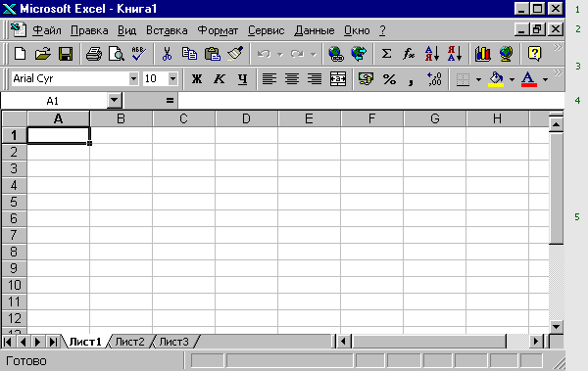Jump to last sheet tab arrow
This screenshot has width=588, height=371.
(53, 342)
